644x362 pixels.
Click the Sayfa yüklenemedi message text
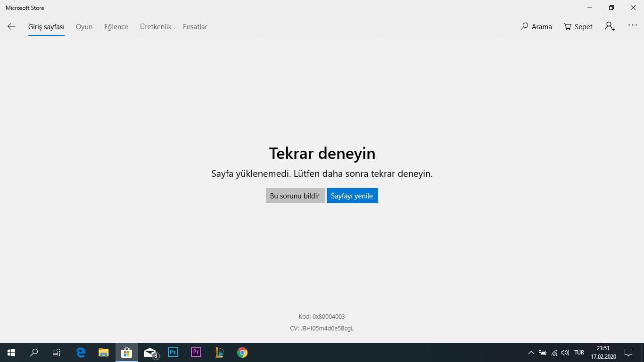322,173
